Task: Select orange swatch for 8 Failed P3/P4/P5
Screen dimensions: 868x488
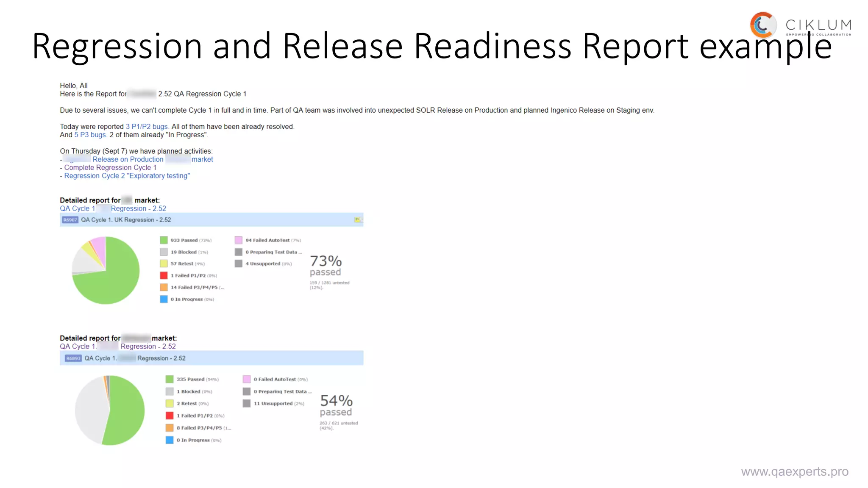Action: point(170,428)
